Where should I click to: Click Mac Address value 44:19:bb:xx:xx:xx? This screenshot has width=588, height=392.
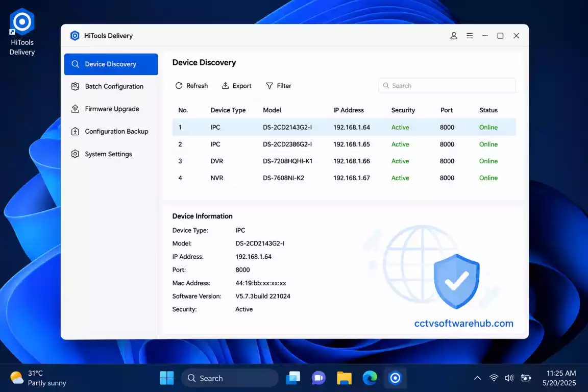(261, 283)
